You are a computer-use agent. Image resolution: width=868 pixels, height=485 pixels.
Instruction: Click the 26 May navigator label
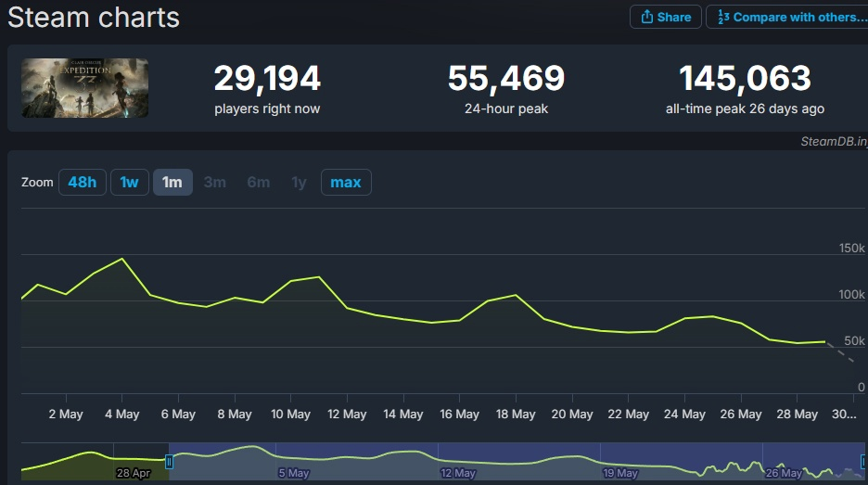[x=784, y=473]
